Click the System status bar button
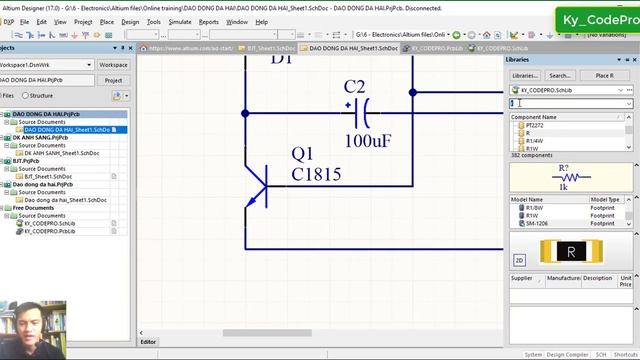640x360 pixels. (x=533, y=355)
